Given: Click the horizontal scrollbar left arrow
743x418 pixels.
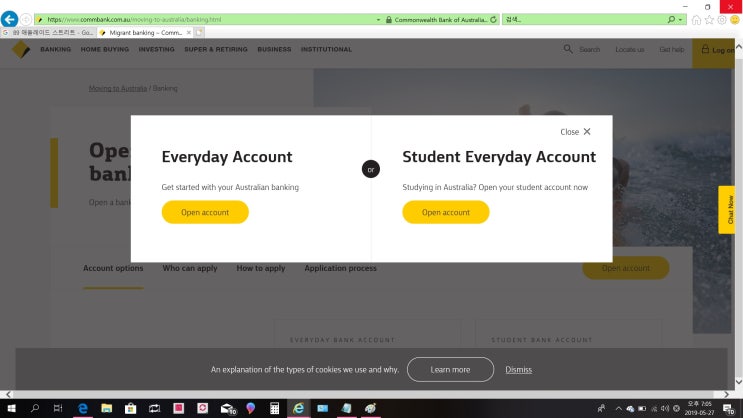Looking at the screenshot, I should click(x=8, y=394).
